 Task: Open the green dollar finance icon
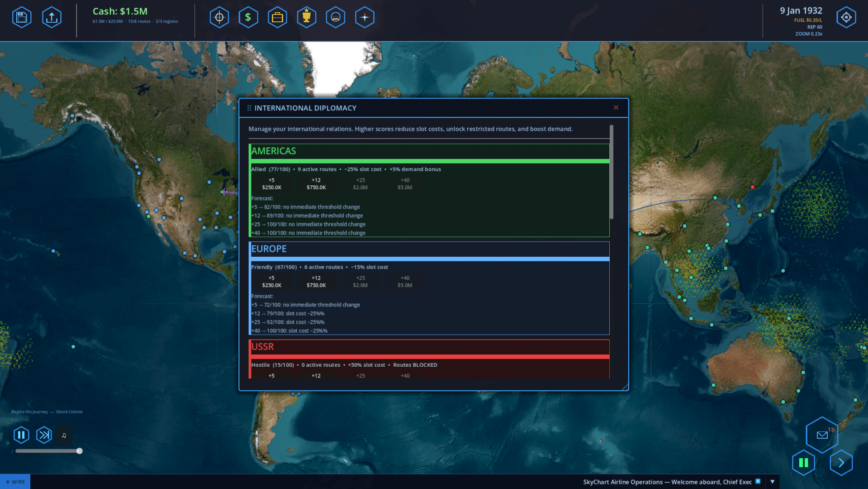248,18
